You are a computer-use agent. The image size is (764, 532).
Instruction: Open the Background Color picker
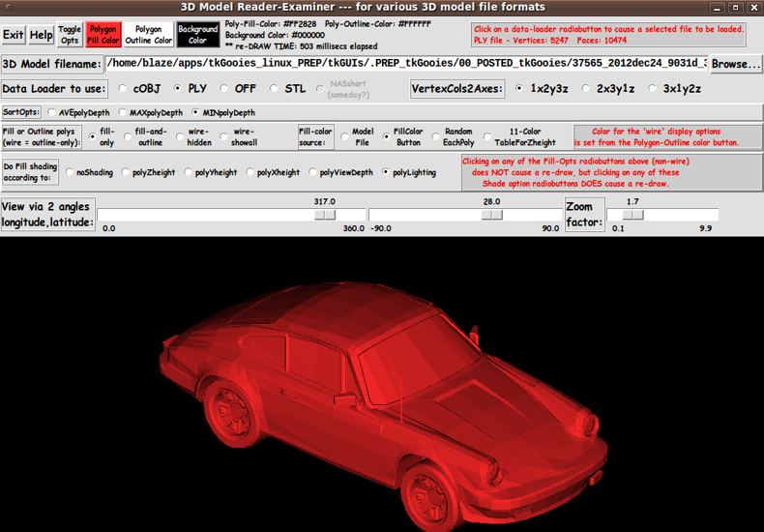point(198,35)
